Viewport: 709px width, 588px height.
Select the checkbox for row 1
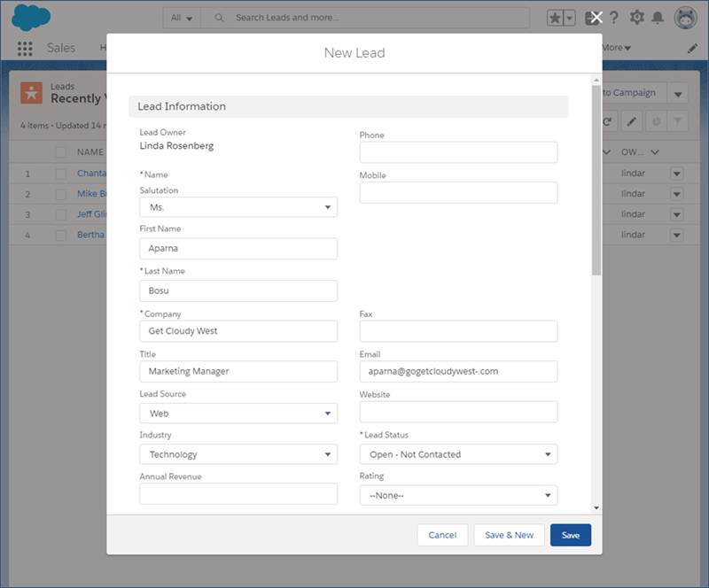click(61, 174)
